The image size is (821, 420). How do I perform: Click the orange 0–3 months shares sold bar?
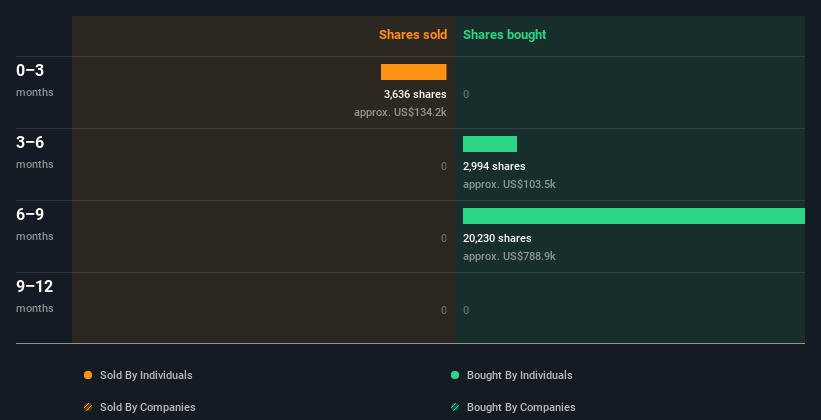tap(414, 72)
